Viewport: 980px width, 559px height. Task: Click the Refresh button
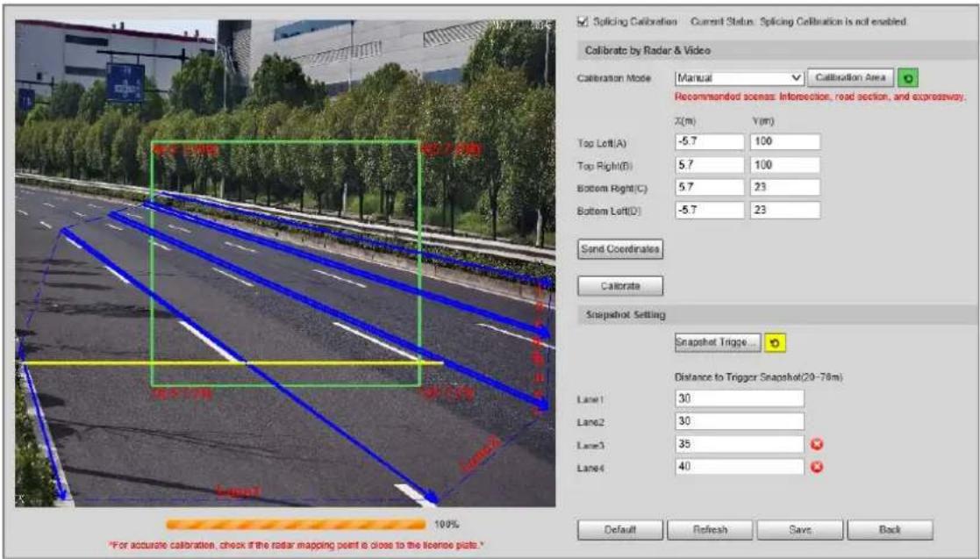click(x=710, y=530)
